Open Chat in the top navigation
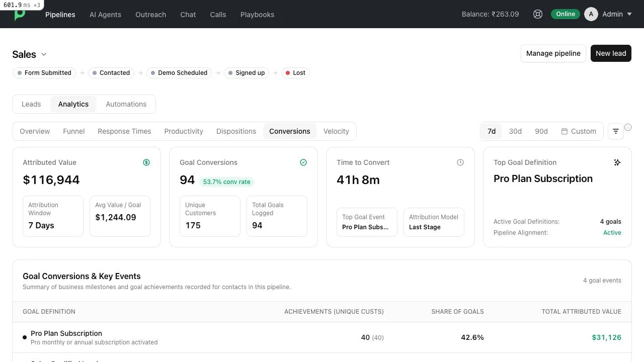This screenshot has height=362, width=644. point(188,15)
